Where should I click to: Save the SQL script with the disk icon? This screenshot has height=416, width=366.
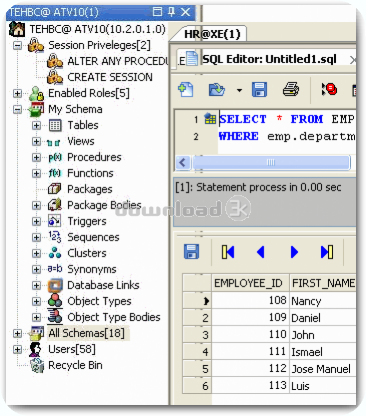[259, 90]
